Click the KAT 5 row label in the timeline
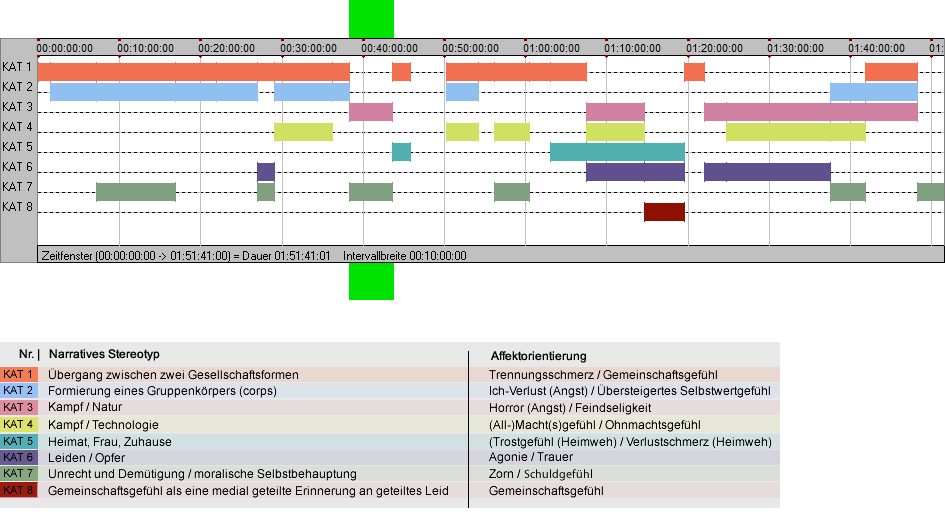This screenshot has width=945, height=530. [x=17, y=147]
